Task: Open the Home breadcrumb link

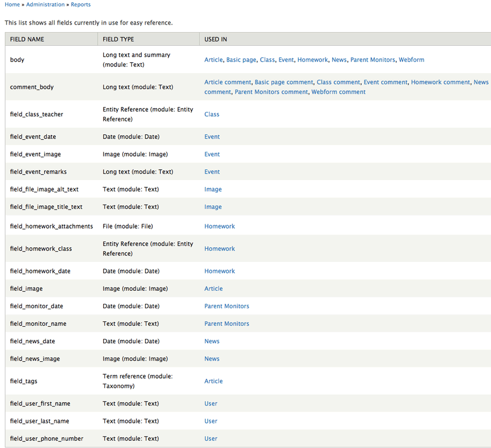Action: pos(12,4)
